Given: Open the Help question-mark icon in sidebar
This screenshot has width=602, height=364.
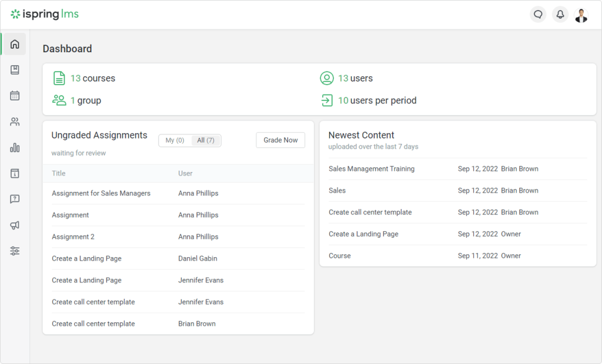Looking at the screenshot, I should [x=14, y=199].
